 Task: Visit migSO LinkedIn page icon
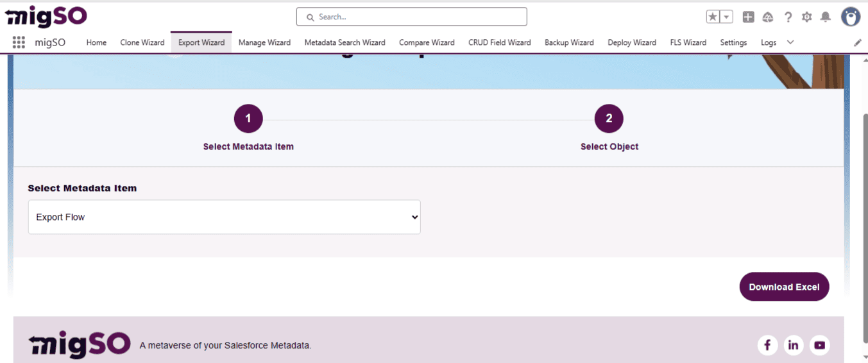[793, 345]
